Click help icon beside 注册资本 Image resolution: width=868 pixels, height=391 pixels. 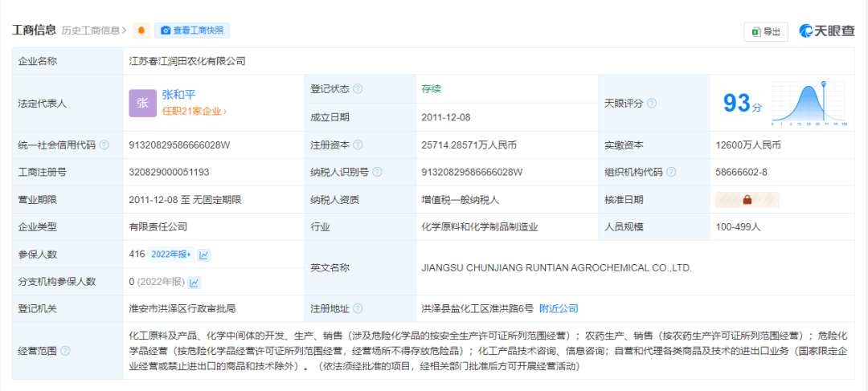pos(358,145)
